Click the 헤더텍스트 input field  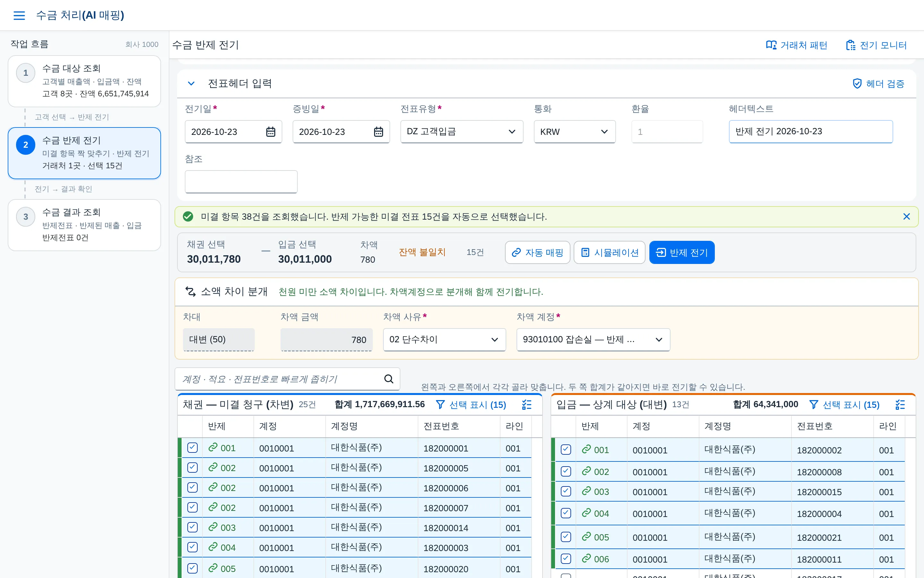click(811, 132)
